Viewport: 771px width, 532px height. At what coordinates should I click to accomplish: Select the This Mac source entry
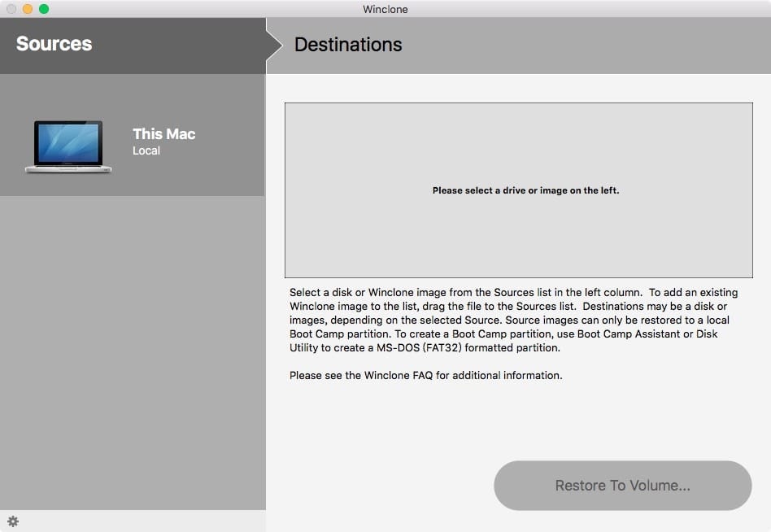pyautogui.click(x=133, y=135)
